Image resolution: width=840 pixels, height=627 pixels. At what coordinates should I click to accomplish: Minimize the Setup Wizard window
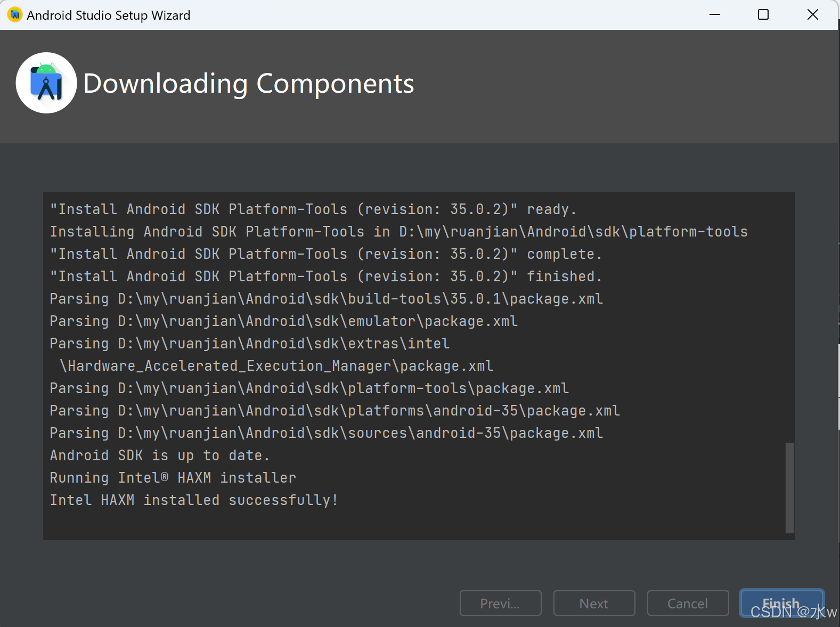(x=715, y=14)
